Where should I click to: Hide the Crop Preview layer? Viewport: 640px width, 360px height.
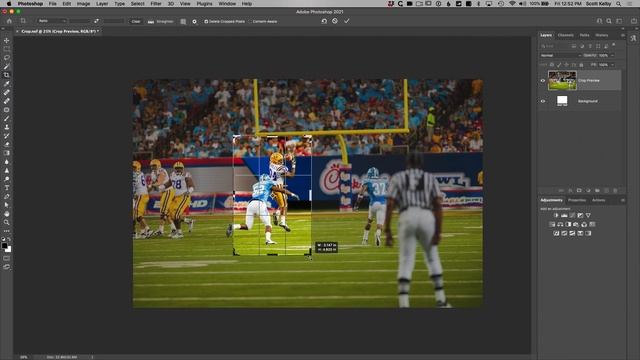(543, 80)
